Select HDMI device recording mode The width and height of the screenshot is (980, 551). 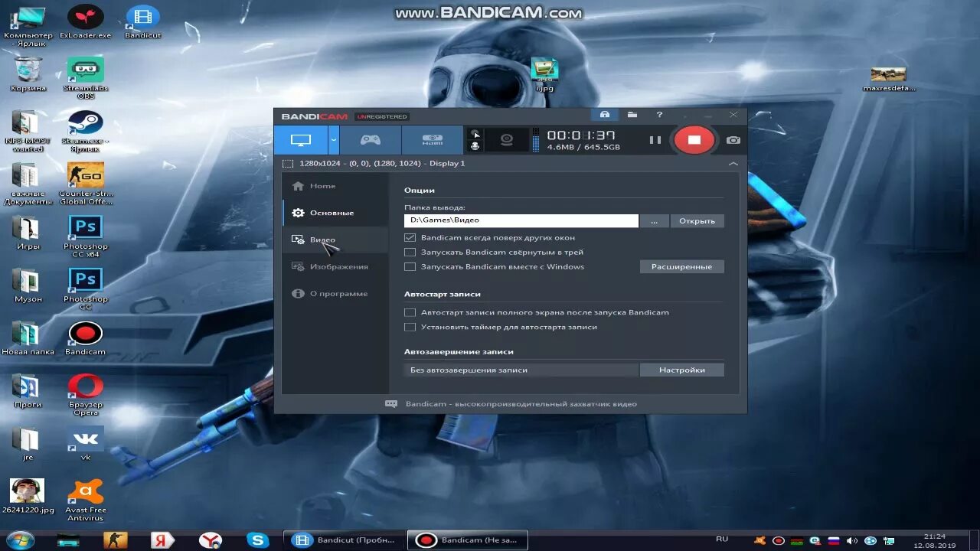pos(433,140)
